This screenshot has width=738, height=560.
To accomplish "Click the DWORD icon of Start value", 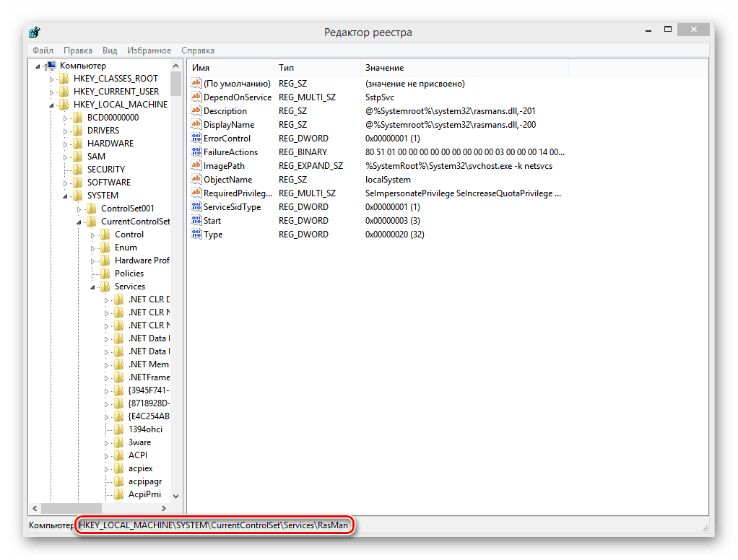I will click(x=196, y=220).
